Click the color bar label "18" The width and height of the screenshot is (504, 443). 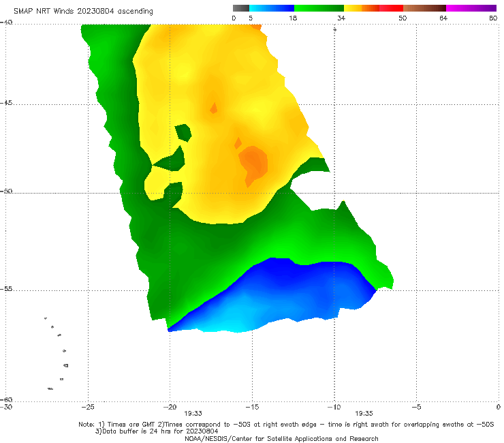click(293, 18)
